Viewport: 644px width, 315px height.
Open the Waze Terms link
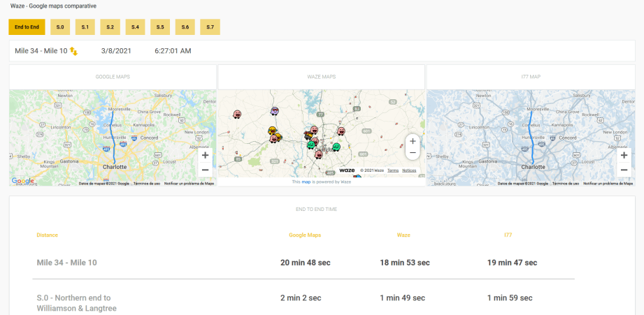coord(393,170)
